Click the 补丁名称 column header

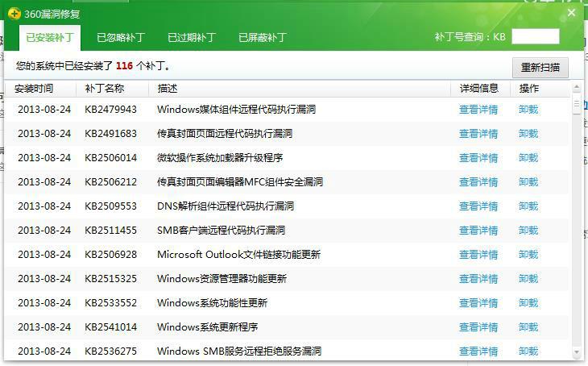pyautogui.click(x=104, y=89)
